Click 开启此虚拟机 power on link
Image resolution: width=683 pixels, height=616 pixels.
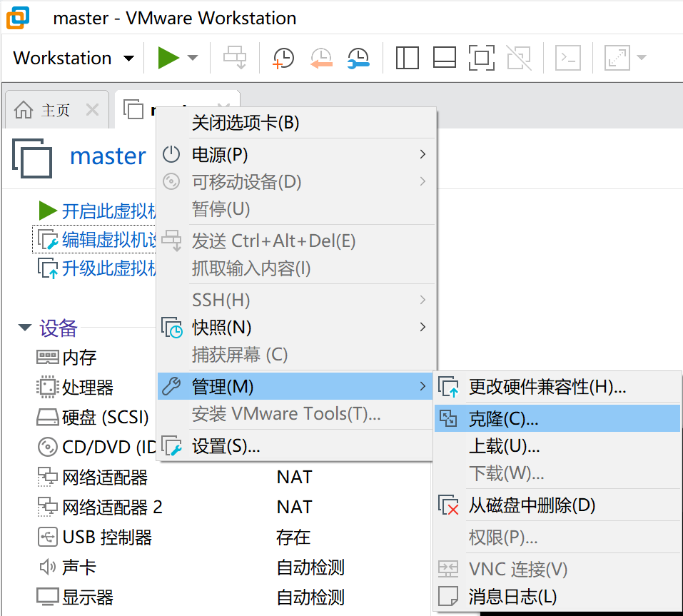pyautogui.click(x=109, y=211)
